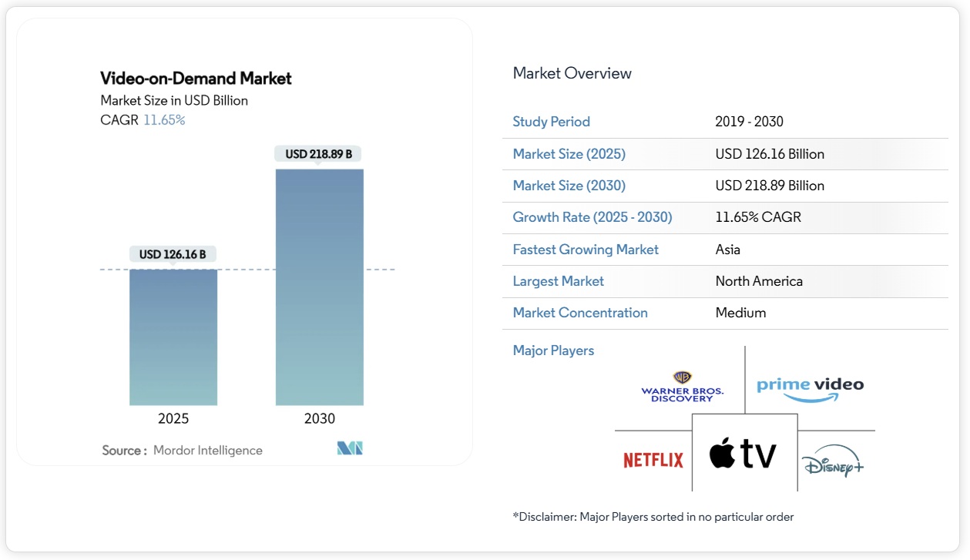This screenshot has width=970, height=560.
Task: Select the 2030 bar in the chart
Action: tap(319, 289)
